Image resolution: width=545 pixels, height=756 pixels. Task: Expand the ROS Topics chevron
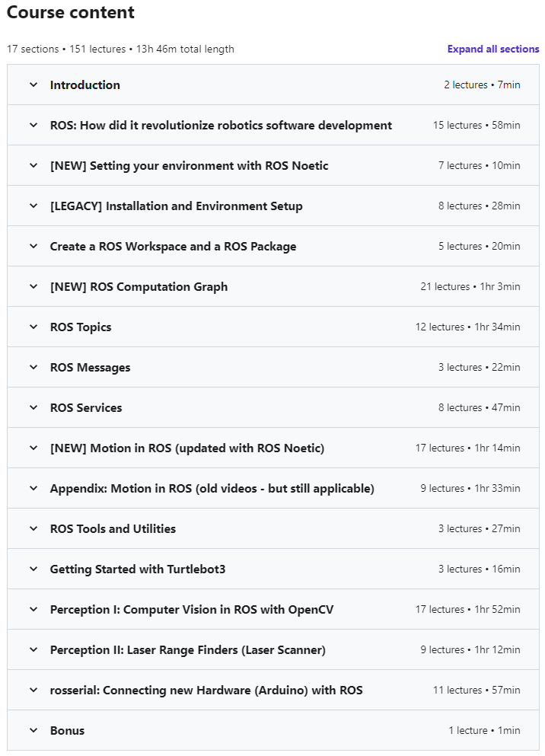(x=33, y=327)
